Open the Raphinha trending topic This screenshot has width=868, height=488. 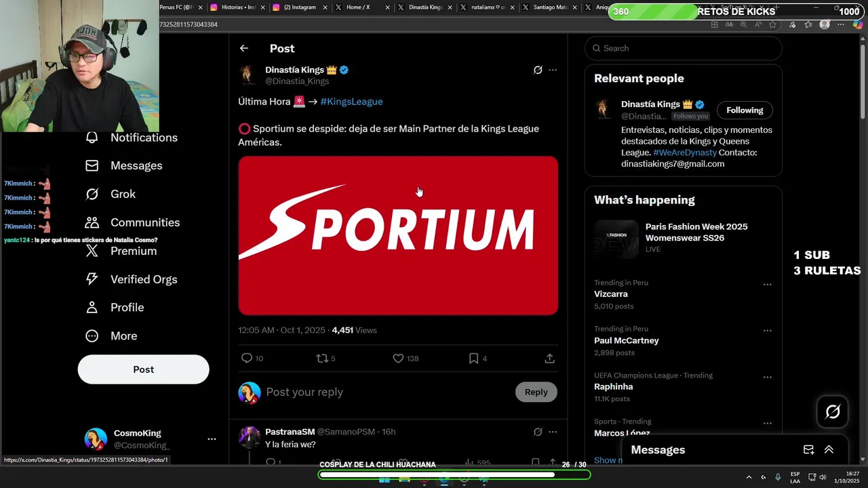click(614, 386)
